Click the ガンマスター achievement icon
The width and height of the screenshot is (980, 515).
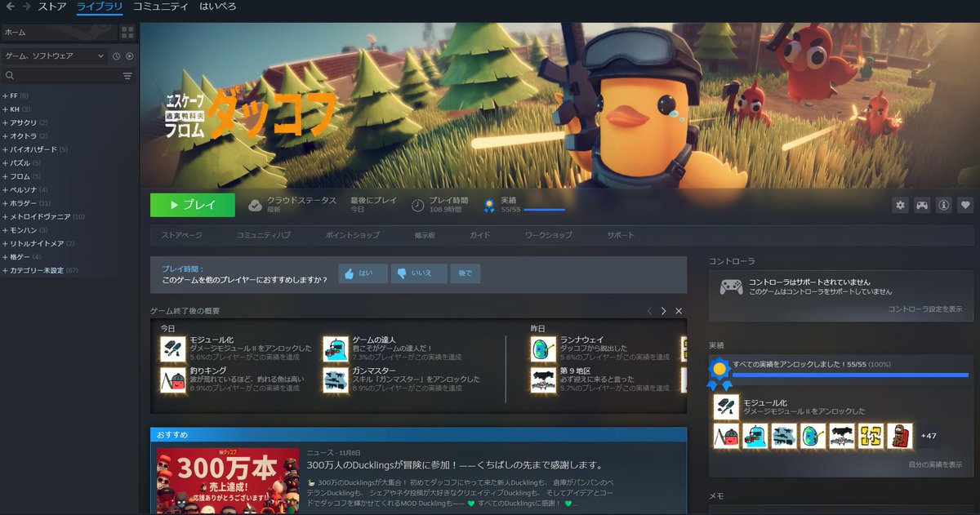[x=335, y=380]
